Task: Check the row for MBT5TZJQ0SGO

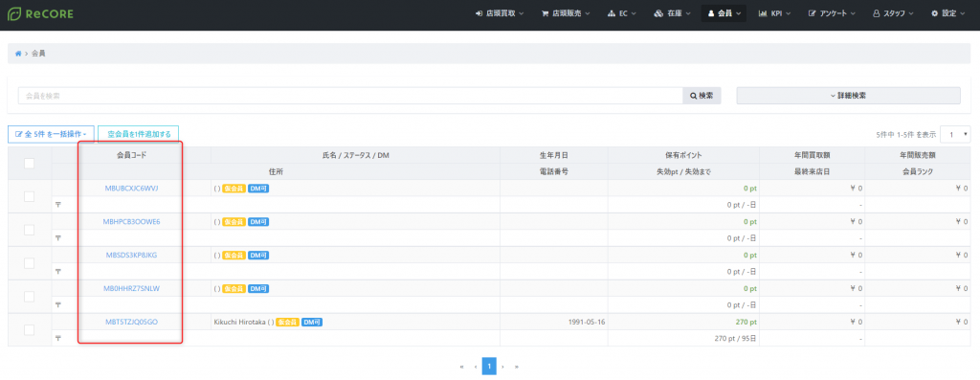Action: pos(30,329)
